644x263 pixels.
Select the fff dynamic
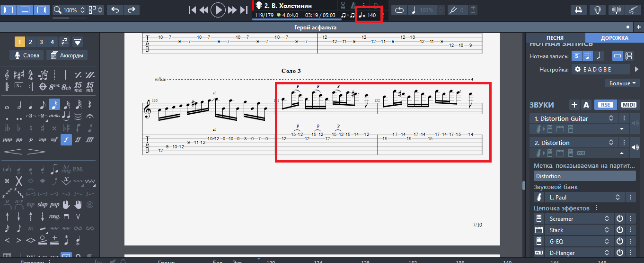tap(90, 140)
